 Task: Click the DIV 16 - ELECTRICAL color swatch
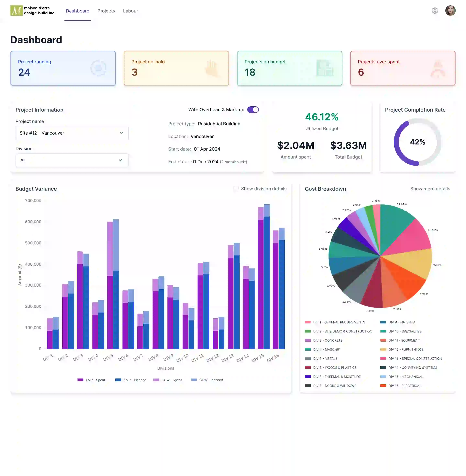383,386
